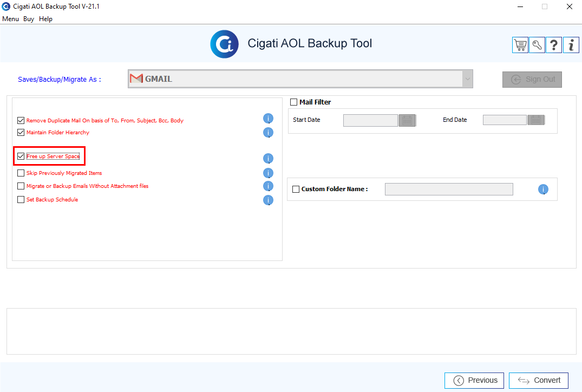Show info for Set Backup Schedule
This screenshot has width=582, height=392.
pyautogui.click(x=268, y=200)
